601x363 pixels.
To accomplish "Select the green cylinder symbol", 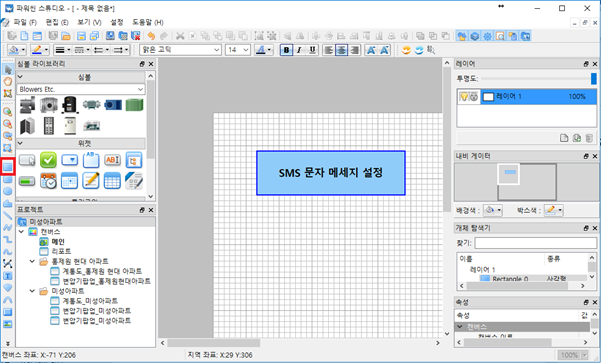I will click(134, 105).
